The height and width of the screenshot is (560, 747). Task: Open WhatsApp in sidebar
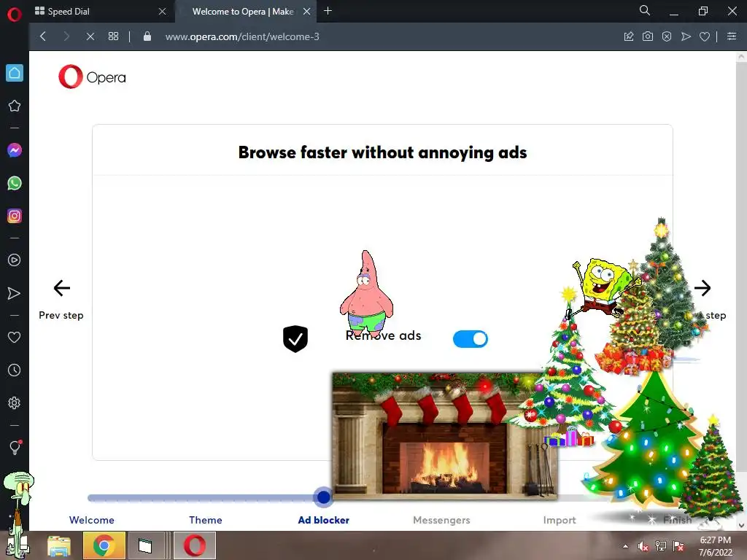click(x=15, y=183)
